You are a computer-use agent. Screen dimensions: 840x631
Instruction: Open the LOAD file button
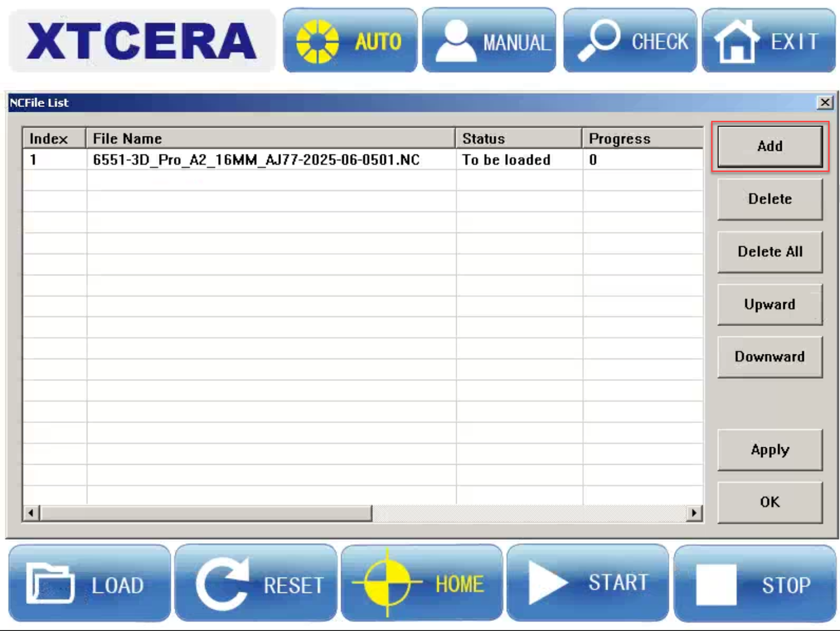click(90, 583)
